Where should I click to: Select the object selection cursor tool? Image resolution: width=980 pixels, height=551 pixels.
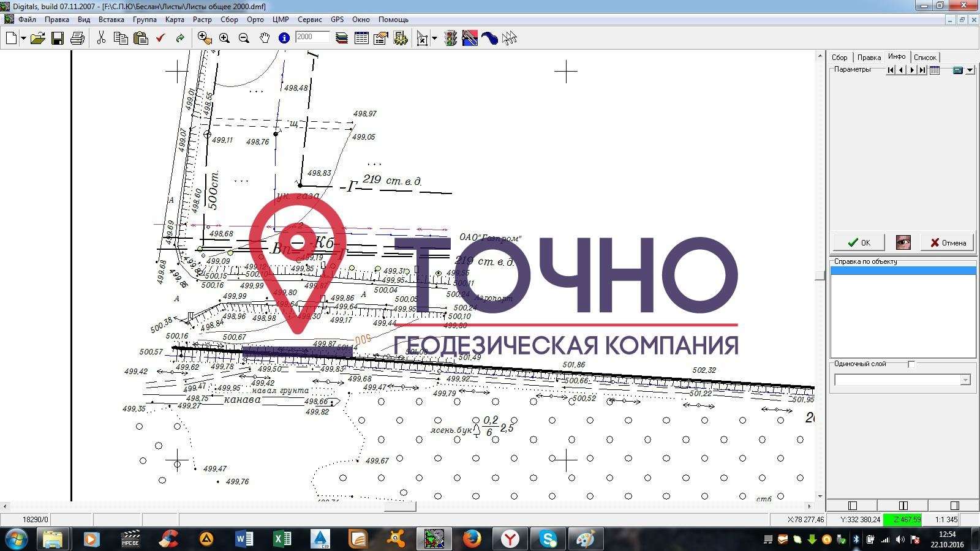pos(423,39)
